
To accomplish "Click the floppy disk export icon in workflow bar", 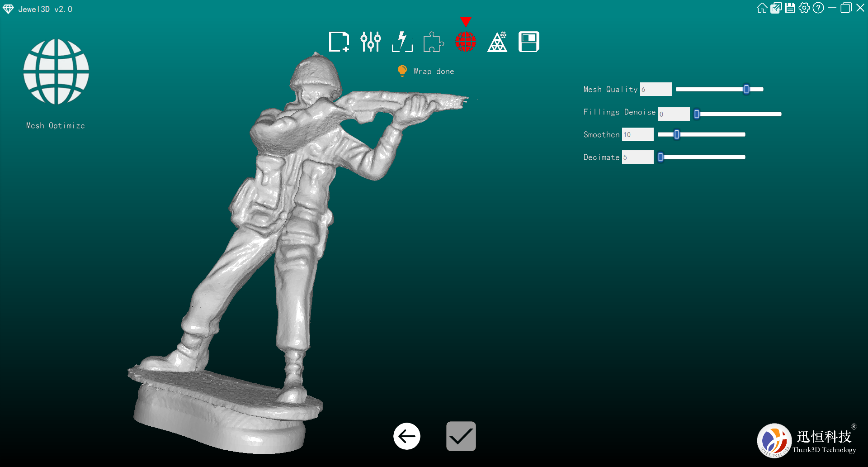I will point(528,42).
